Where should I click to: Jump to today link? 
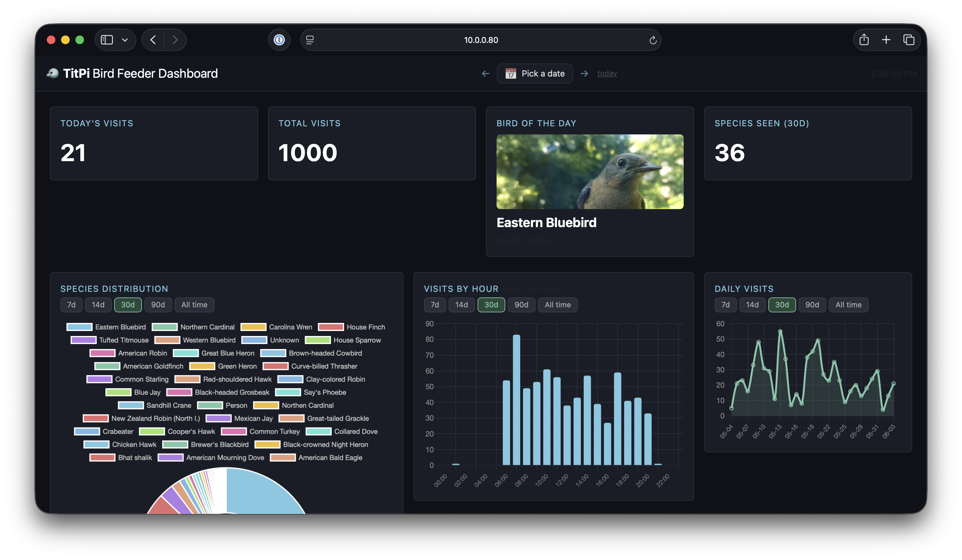point(606,73)
